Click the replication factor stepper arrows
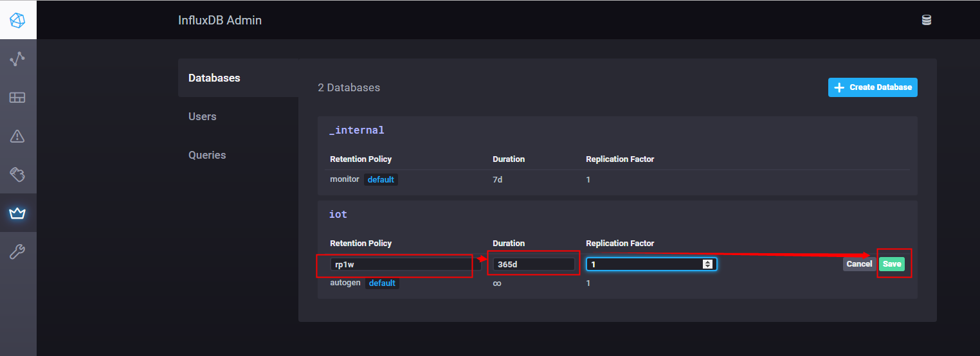Screen dimensions: 980x356 click(x=708, y=264)
